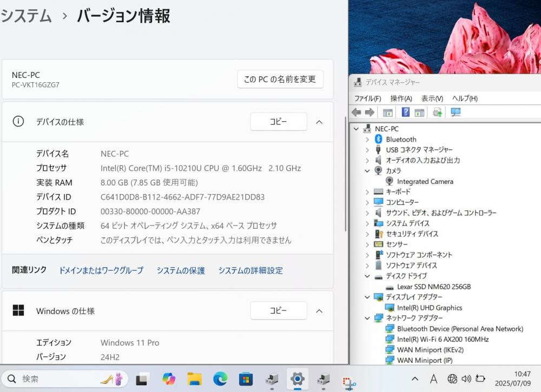Show hidden icons in the system tray
Image resolution: width=541 pixels, height=392 pixels.
click(x=415, y=379)
